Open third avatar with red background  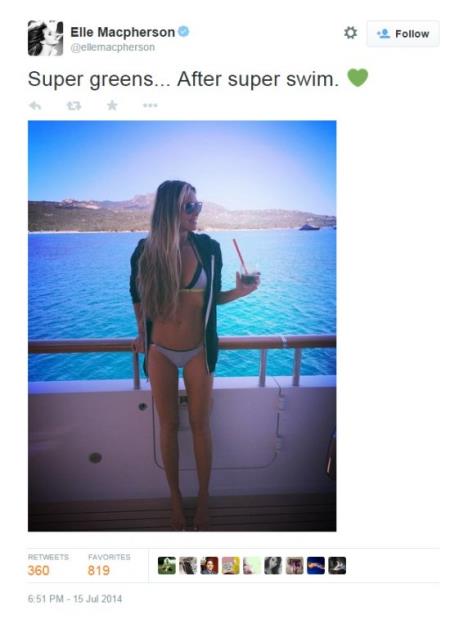pos(209,566)
